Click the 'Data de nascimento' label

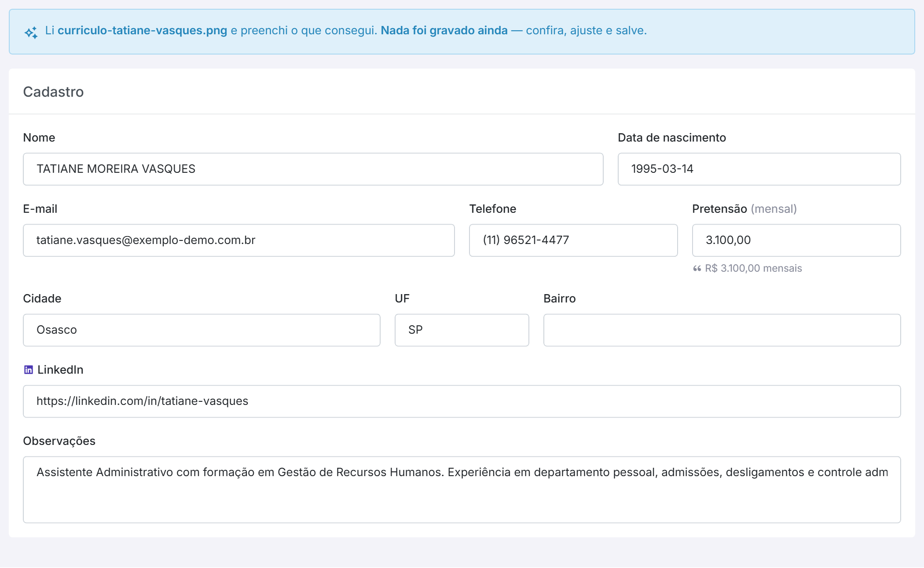pos(672,138)
